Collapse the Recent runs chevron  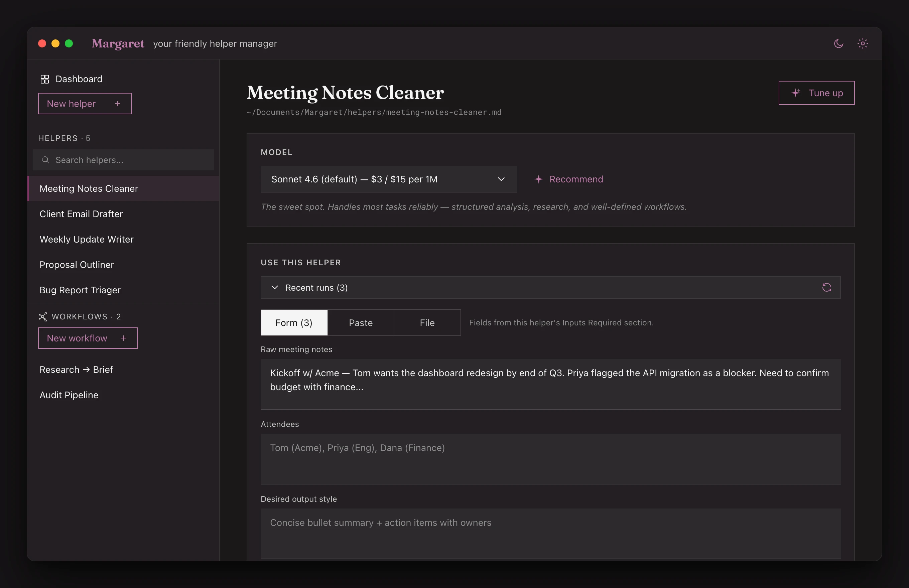[x=274, y=288]
